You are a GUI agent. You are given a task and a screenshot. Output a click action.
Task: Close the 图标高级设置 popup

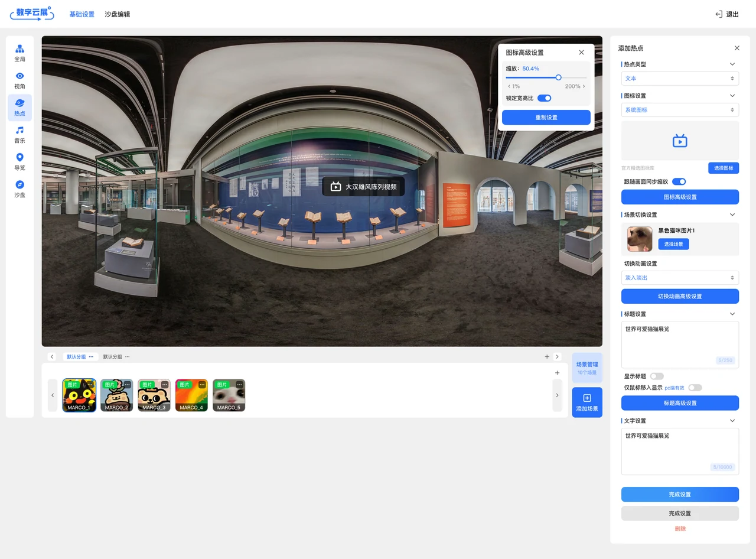pos(581,53)
